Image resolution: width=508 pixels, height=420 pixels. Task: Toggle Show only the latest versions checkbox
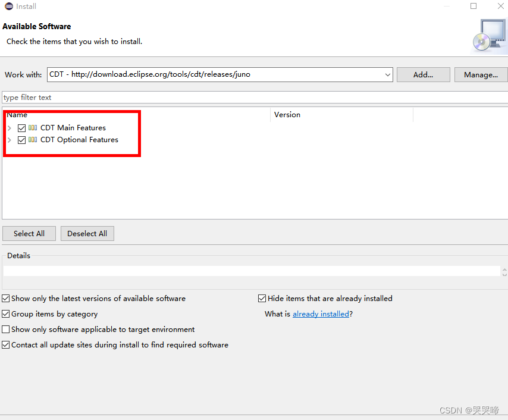tap(6, 298)
